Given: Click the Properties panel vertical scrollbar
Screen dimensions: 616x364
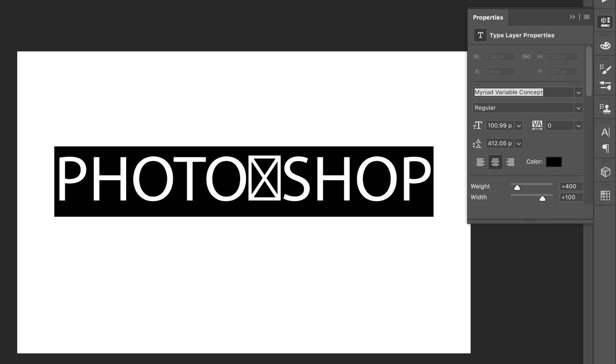Looking at the screenshot, I should (x=589, y=71).
